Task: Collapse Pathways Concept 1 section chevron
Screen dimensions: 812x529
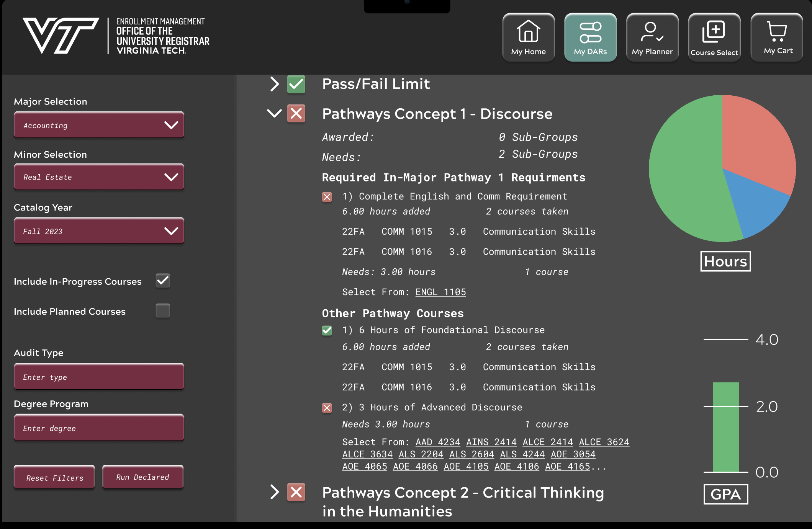Action: tap(274, 113)
